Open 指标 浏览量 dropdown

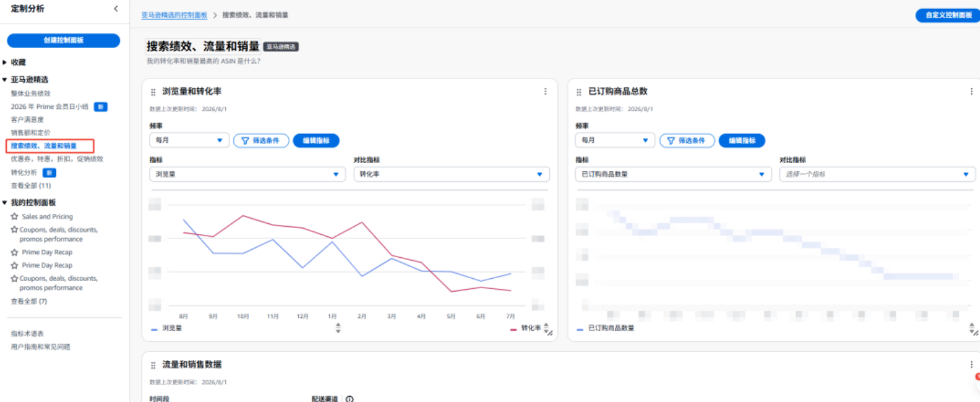click(248, 174)
